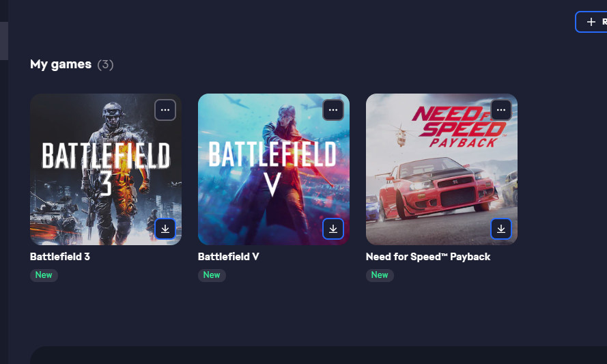Click the My games section heading

[x=61, y=64]
